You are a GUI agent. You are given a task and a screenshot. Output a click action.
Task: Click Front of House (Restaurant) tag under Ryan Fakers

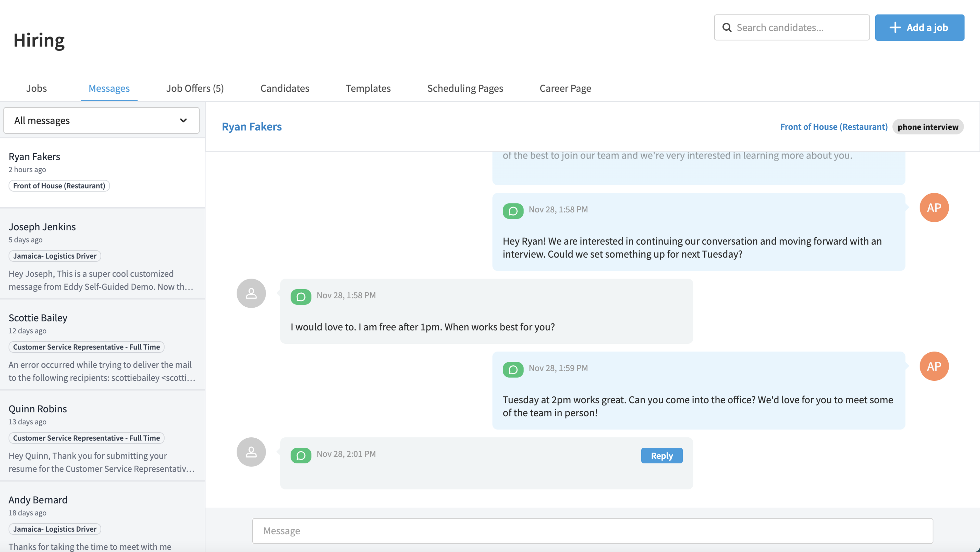tap(59, 186)
